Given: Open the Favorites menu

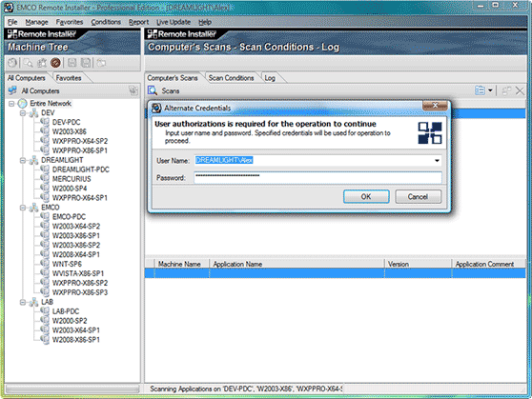Looking at the screenshot, I should 70,22.
